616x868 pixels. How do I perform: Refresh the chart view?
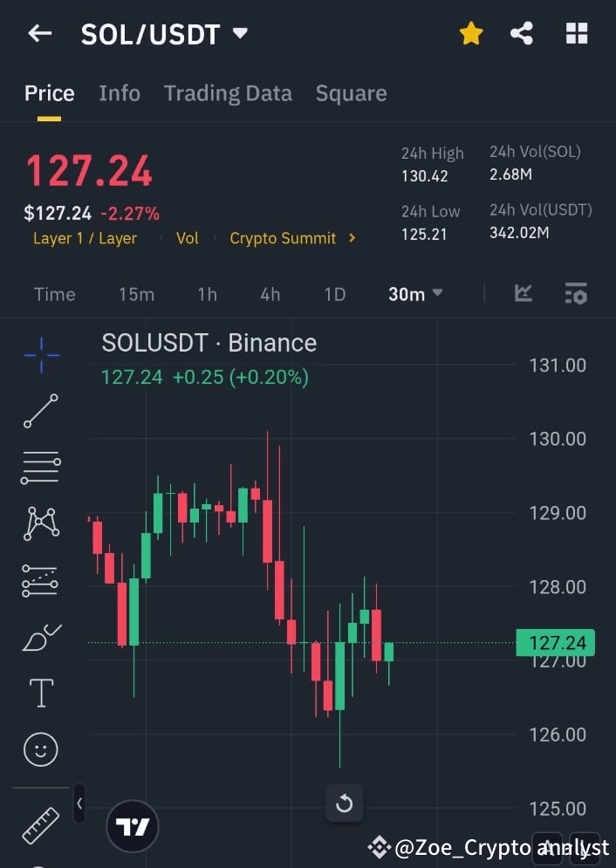coord(344,803)
